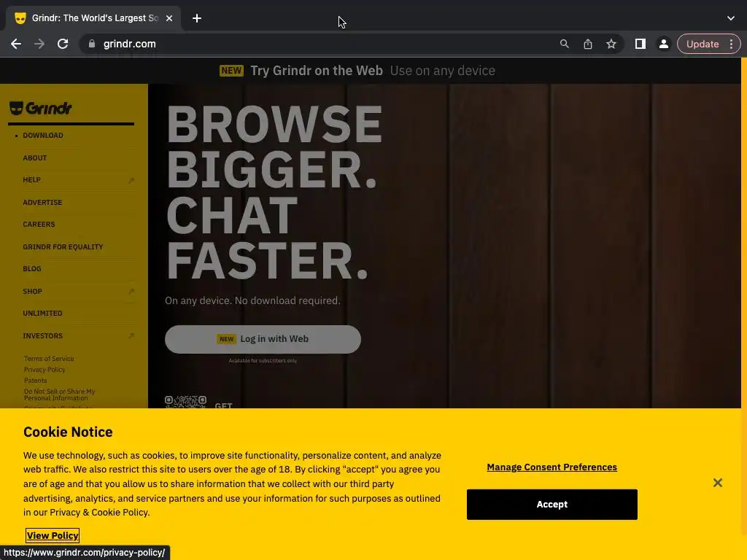The width and height of the screenshot is (747, 560).
Task: Open the sidebar Privacy Policy link
Action: pyautogui.click(x=44, y=370)
